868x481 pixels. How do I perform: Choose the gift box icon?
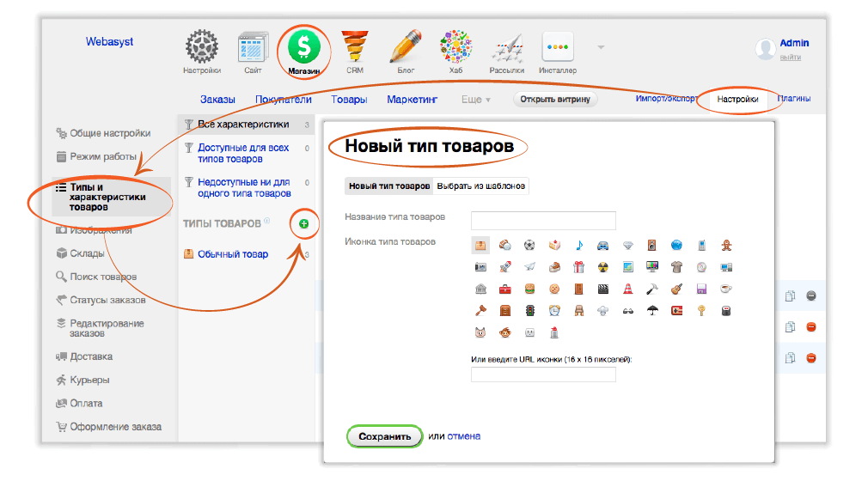(578, 267)
